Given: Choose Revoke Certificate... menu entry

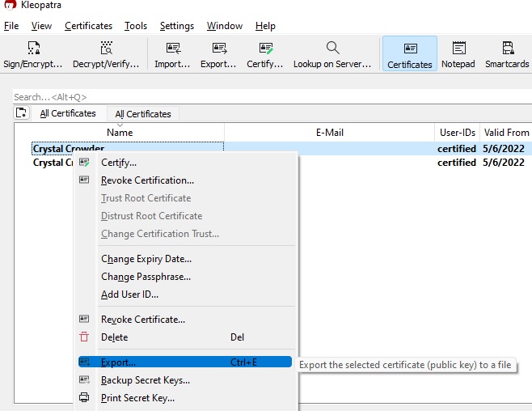Looking at the screenshot, I should click(185, 320).
